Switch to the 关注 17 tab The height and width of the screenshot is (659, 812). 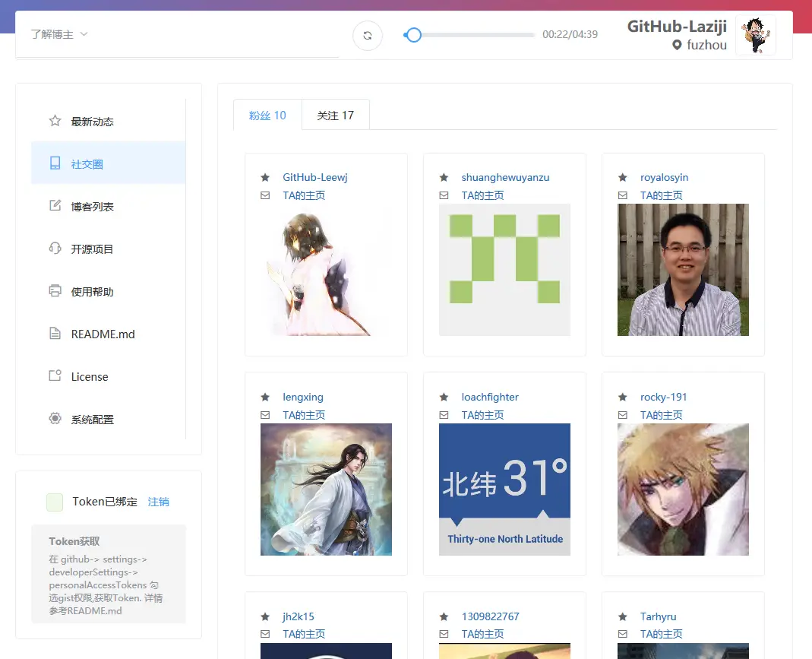336,115
